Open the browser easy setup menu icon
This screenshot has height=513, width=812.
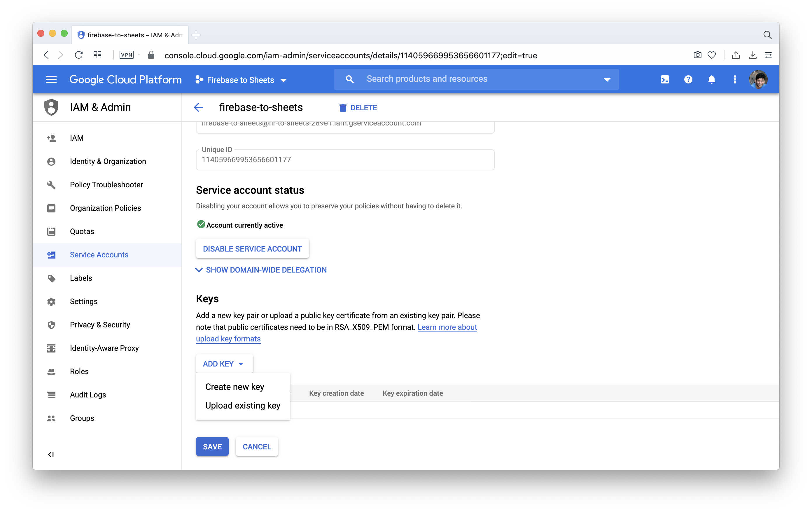tap(769, 55)
